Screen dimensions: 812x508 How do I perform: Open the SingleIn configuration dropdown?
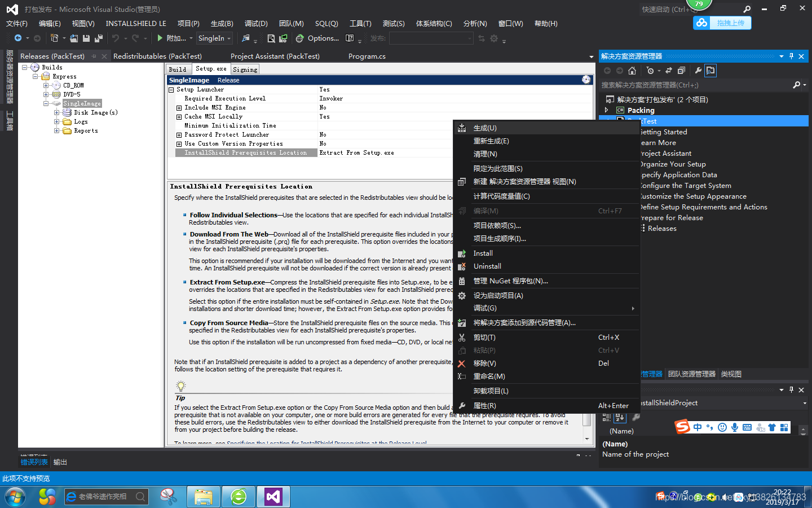[x=215, y=38]
